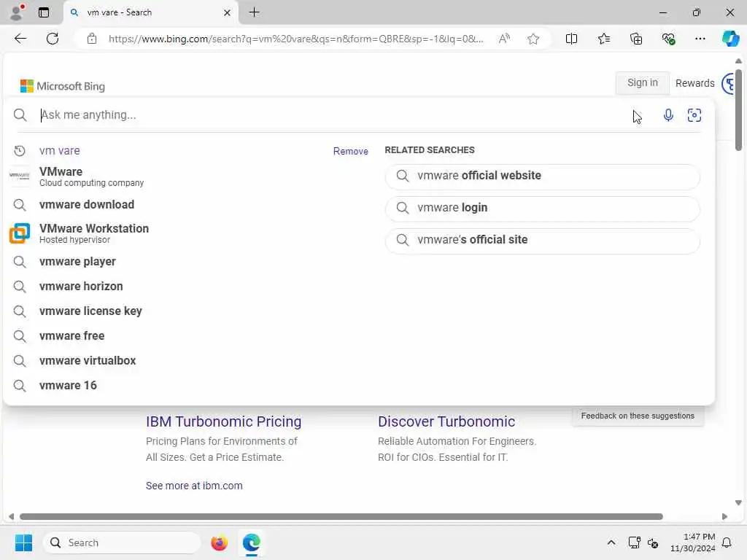Go to Microsoft Bing home logo
The height and width of the screenshot is (560, 747).
(x=63, y=86)
